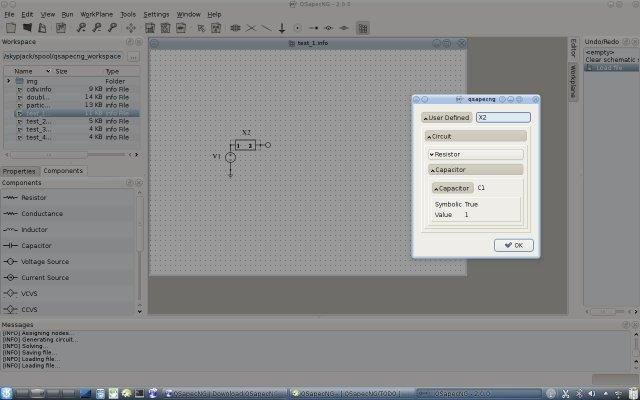Pick the Inductor component icon
Screen dimensions: 640x400
[11, 230]
